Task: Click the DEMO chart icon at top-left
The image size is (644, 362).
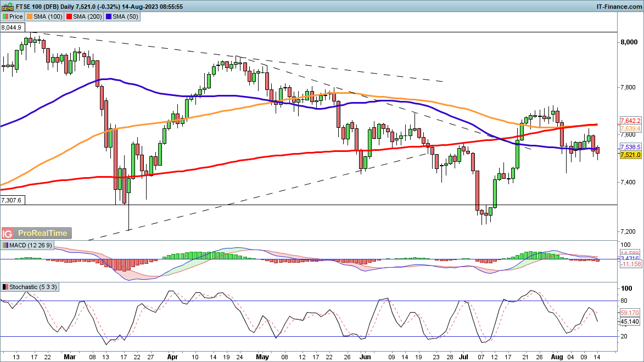Action: click(8, 6)
